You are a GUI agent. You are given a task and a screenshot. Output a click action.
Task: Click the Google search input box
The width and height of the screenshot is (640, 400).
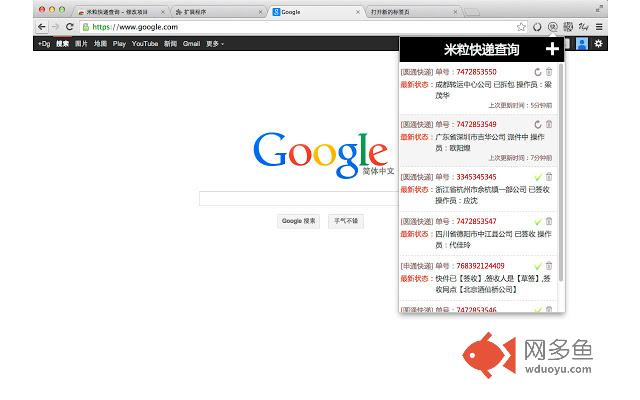pos(300,198)
